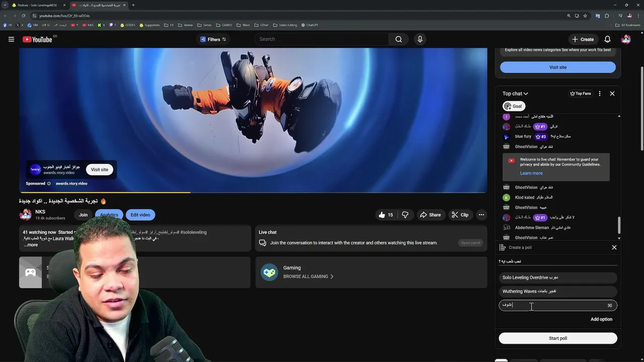Click the Open panel live chat button
This screenshot has width=644, height=362.
(x=470, y=243)
